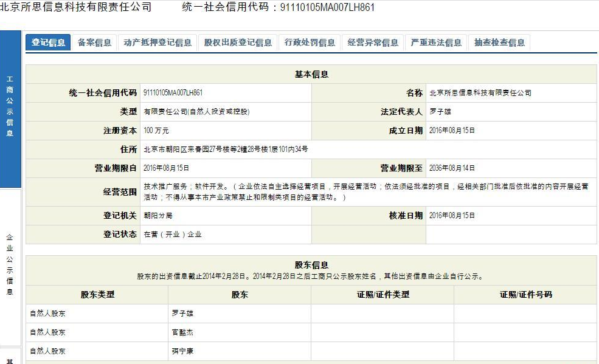Click the 股东信息 section header

[311, 265]
